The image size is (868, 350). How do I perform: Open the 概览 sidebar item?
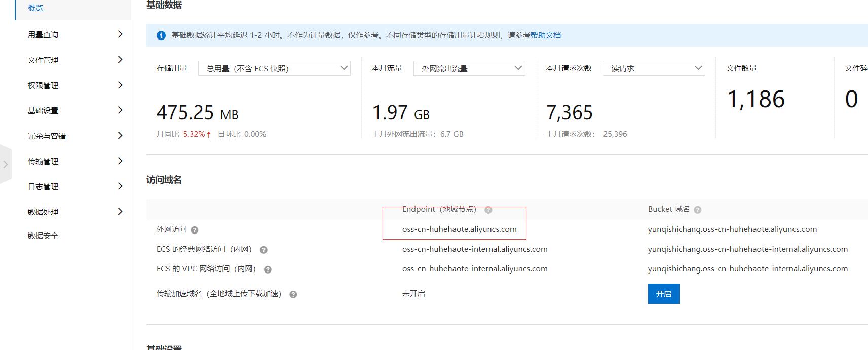[35, 8]
